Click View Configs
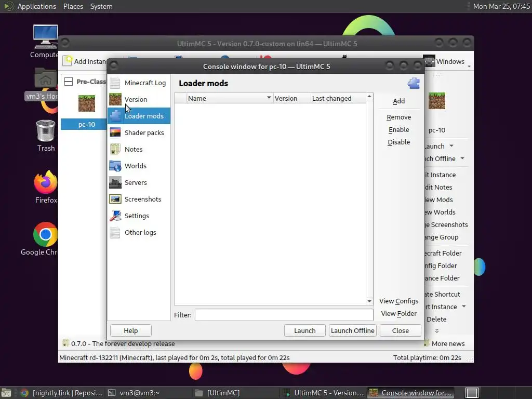The width and height of the screenshot is (532, 399). pyautogui.click(x=398, y=301)
